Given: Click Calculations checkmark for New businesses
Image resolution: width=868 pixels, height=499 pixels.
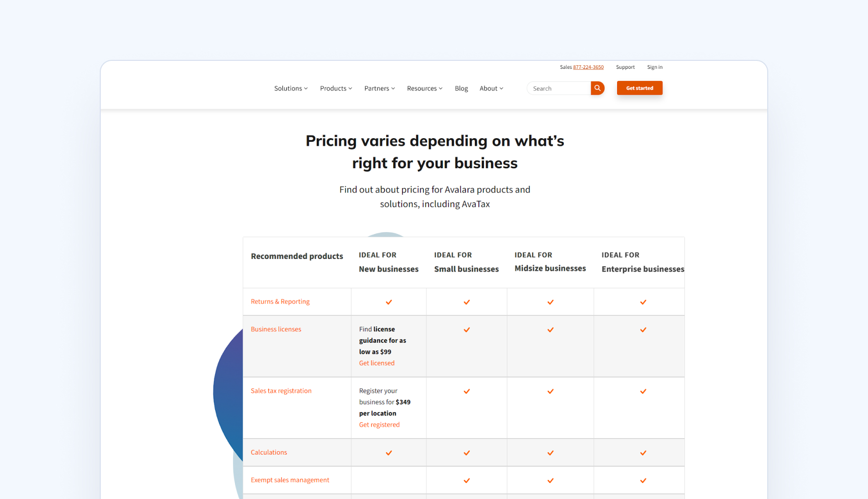Looking at the screenshot, I should [389, 453].
